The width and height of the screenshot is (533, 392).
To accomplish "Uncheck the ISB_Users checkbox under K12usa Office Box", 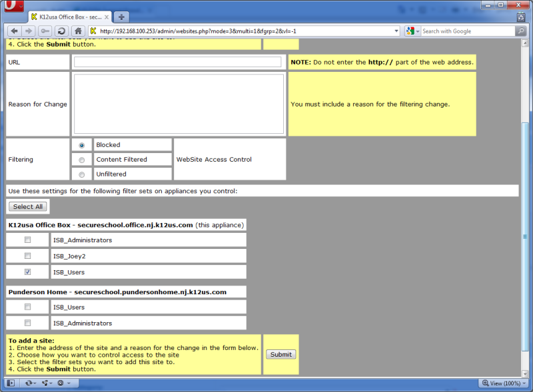I will 27,272.
